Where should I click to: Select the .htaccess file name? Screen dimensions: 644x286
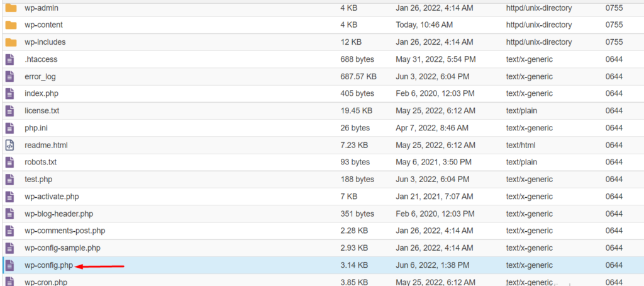click(x=41, y=59)
